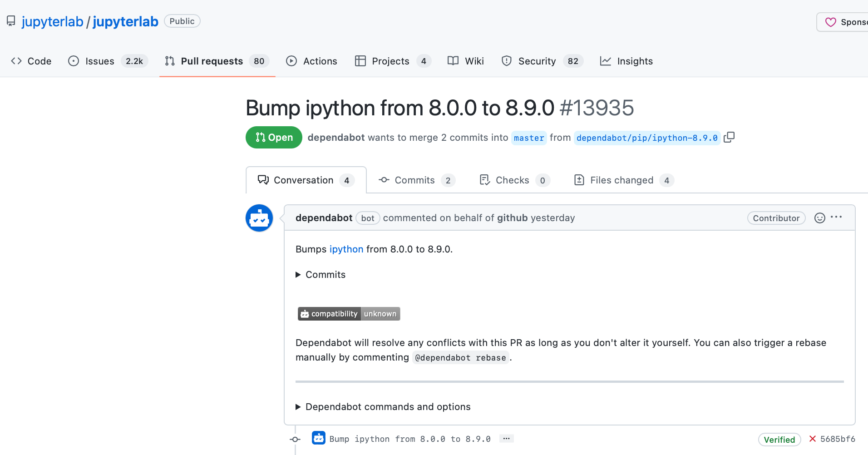The width and height of the screenshot is (868, 455).
Task: Click the Contributor badge
Action: tap(776, 218)
